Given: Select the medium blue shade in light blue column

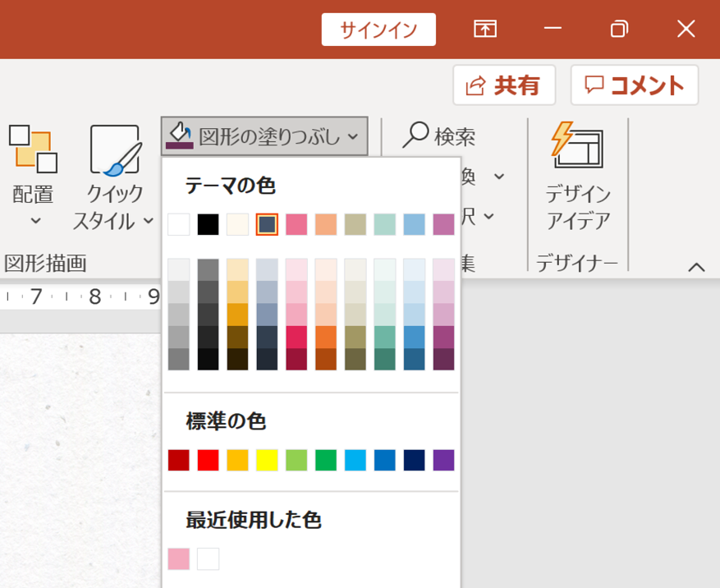Looking at the screenshot, I should pyautogui.click(x=414, y=338).
